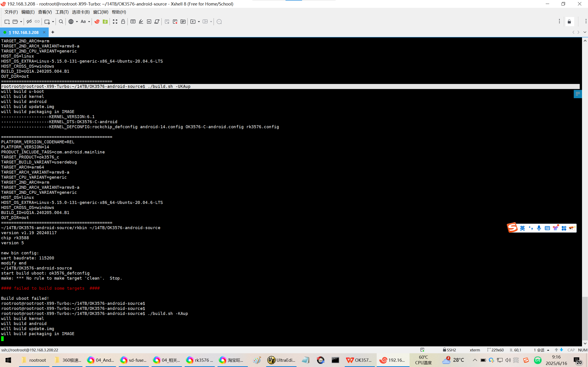Select the 192.168.3.208 session tab
Image resolution: width=588 pixels, height=367 pixels.
(24, 33)
